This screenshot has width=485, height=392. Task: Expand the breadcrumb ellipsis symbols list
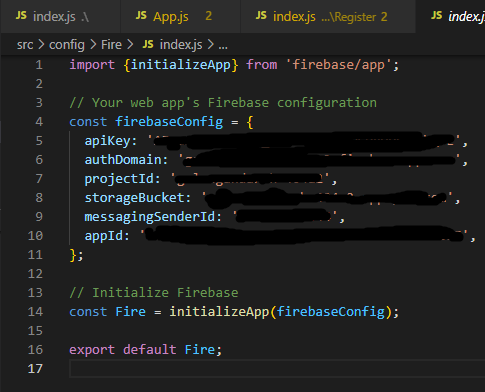(223, 46)
